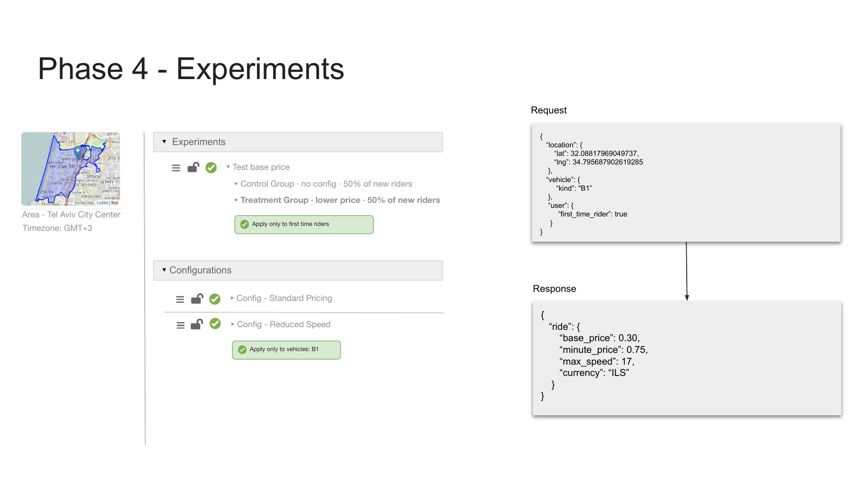
Task: Collapse the Experiments section
Action: tap(164, 142)
